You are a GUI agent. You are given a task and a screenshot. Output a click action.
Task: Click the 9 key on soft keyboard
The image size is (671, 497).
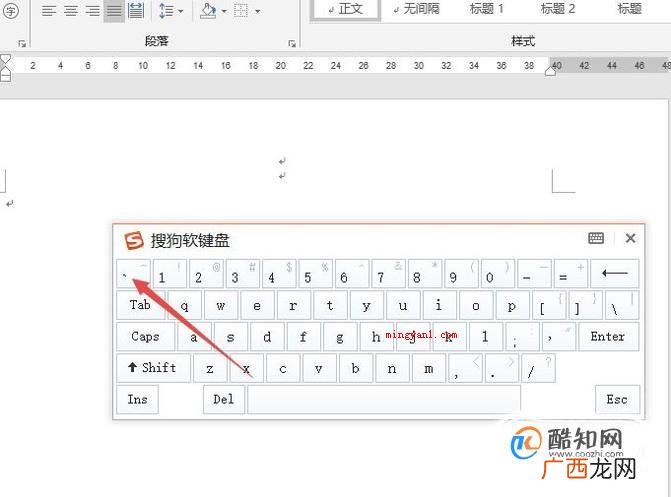(461, 274)
